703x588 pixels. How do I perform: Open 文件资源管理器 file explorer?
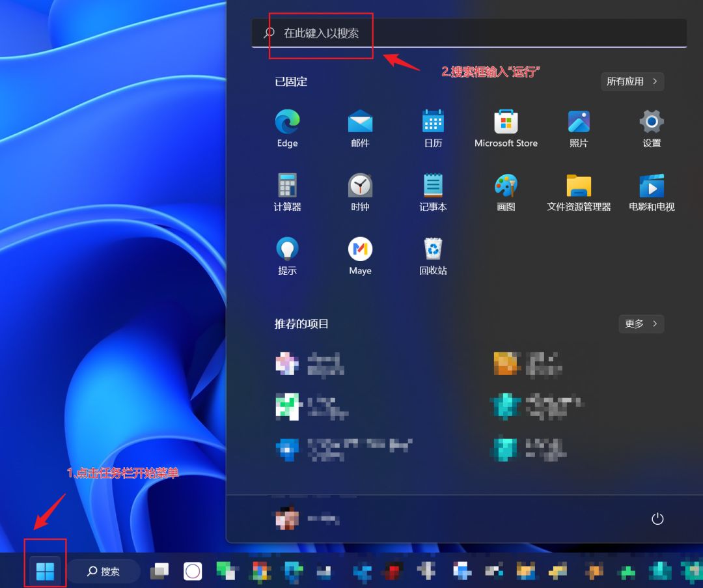pyautogui.click(x=579, y=186)
